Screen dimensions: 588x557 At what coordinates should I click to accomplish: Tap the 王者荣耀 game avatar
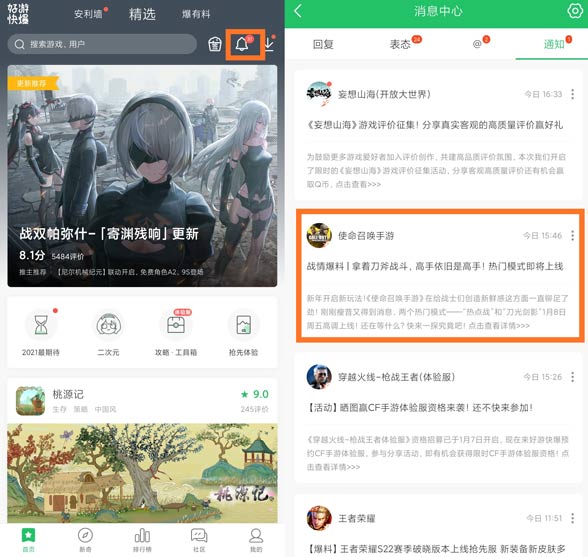coord(319,518)
